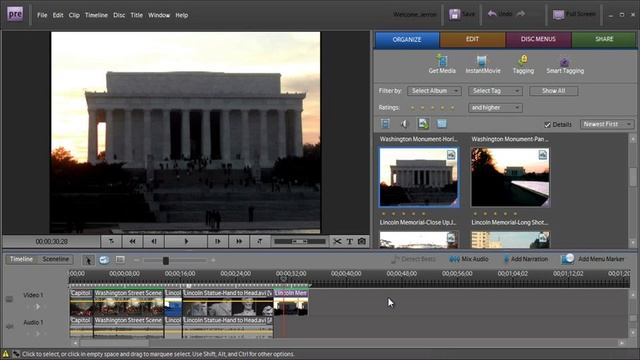Open the File menu
Viewport: 640px width, 360px height.
point(42,15)
